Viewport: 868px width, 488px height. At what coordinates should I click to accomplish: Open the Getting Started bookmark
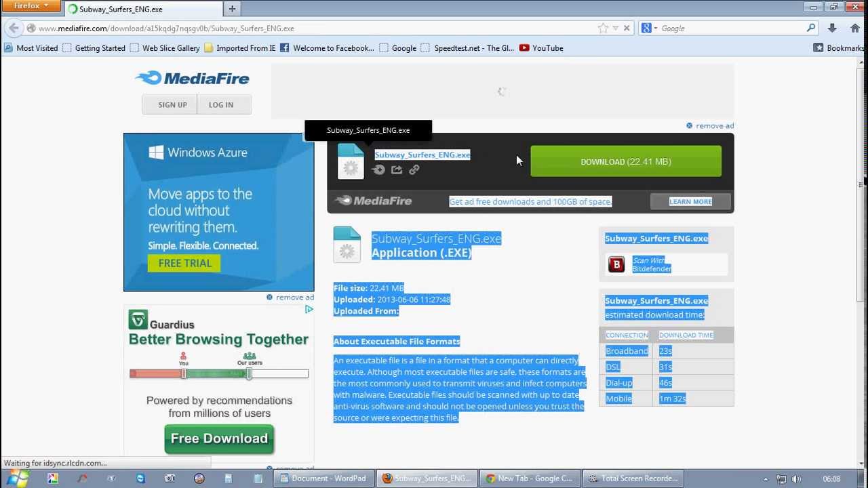94,48
